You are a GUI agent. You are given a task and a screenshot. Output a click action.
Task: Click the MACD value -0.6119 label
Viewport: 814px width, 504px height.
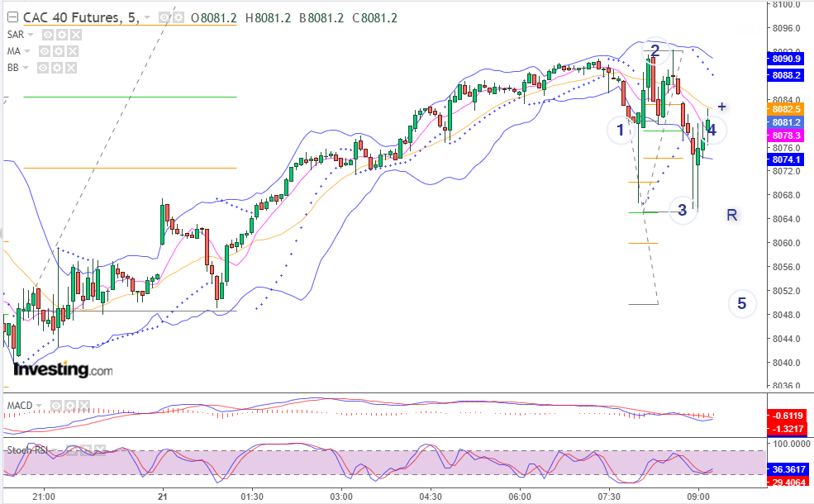[787, 416]
